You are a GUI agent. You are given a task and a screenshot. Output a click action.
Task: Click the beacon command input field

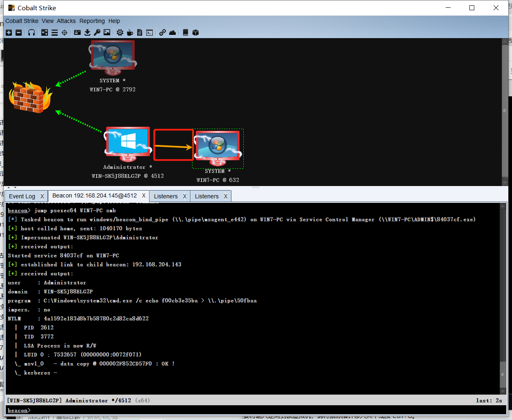coord(268,410)
